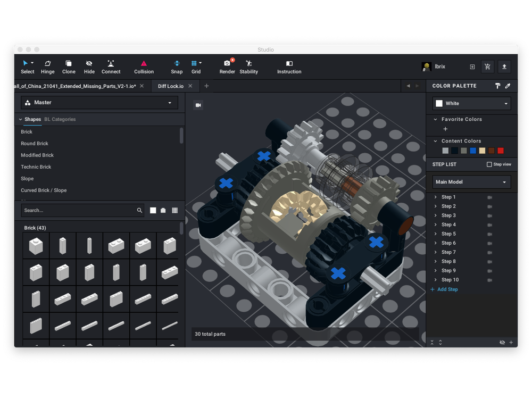
Task: Open the Main Model dropdown
Action: tap(471, 182)
